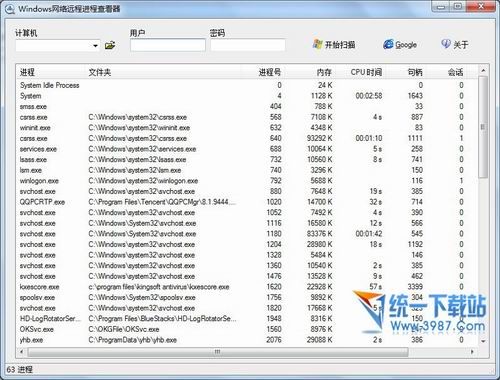The width and height of the screenshot is (500, 380).
Task: Click the horizontal scrollbar left arrow
Action: tap(22, 352)
